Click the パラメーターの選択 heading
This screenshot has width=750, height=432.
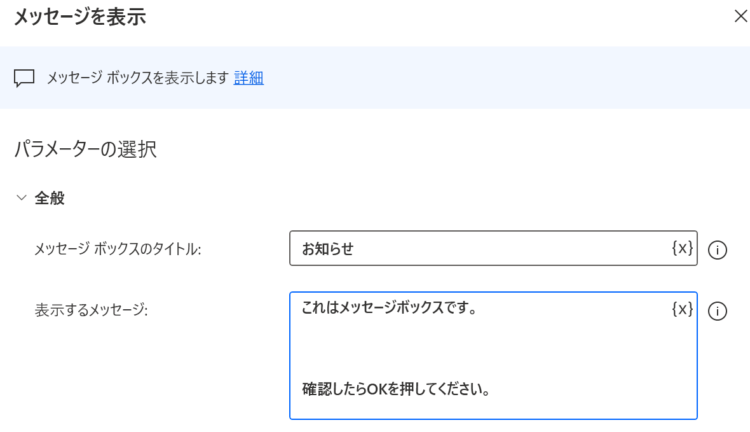[85, 149]
